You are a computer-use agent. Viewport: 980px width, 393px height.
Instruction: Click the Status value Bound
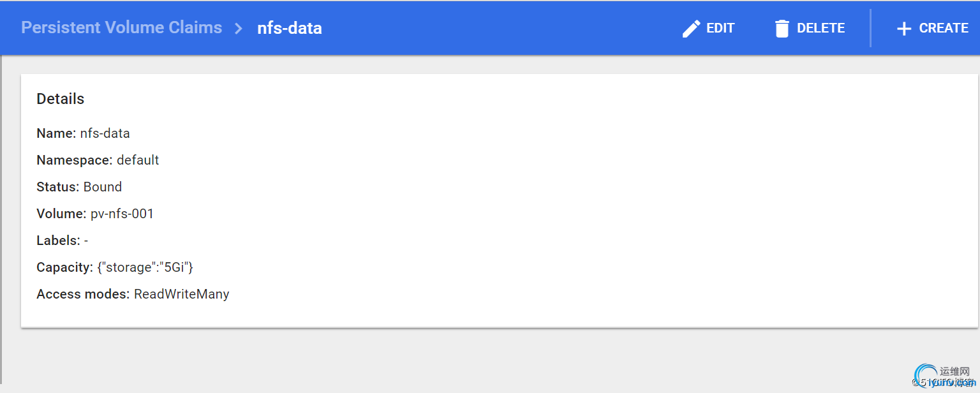103,187
